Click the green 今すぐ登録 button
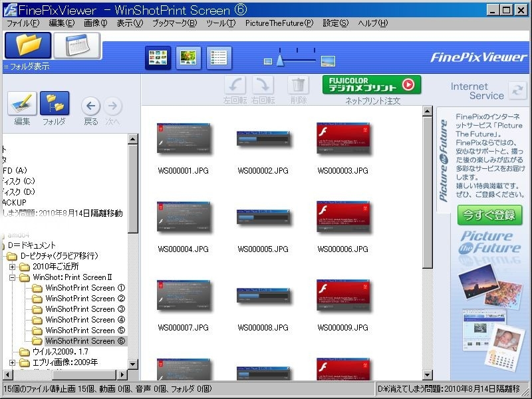This screenshot has width=532, height=399. coord(489,215)
